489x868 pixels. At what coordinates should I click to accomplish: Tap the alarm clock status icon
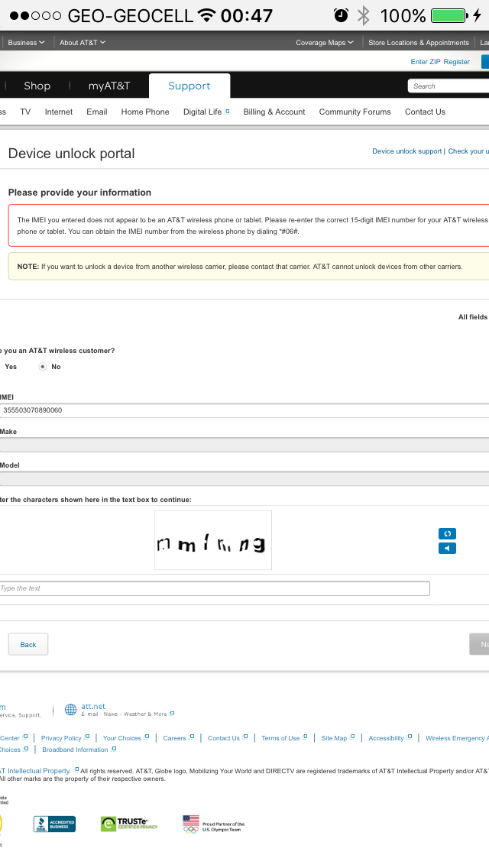click(341, 15)
